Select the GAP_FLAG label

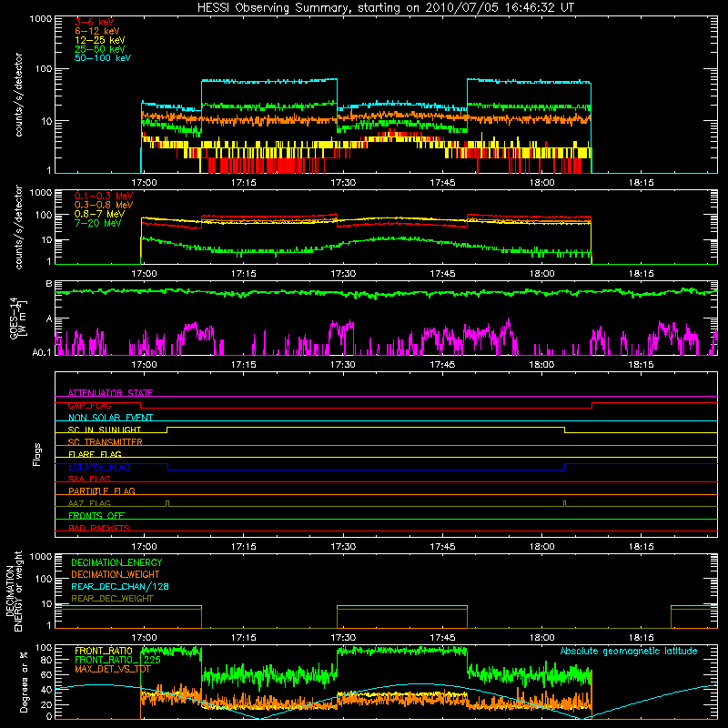pos(89,405)
